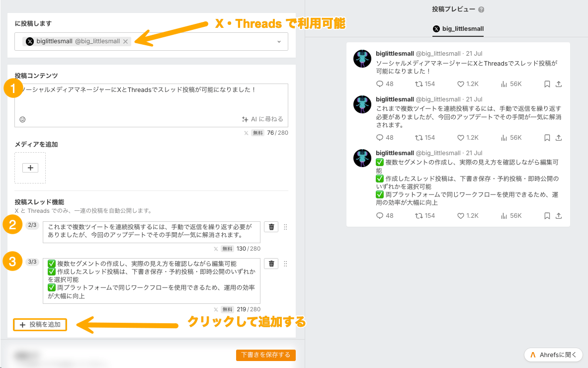Click repost icon on first preview post
The height and width of the screenshot is (368, 588).
tap(419, 84)
